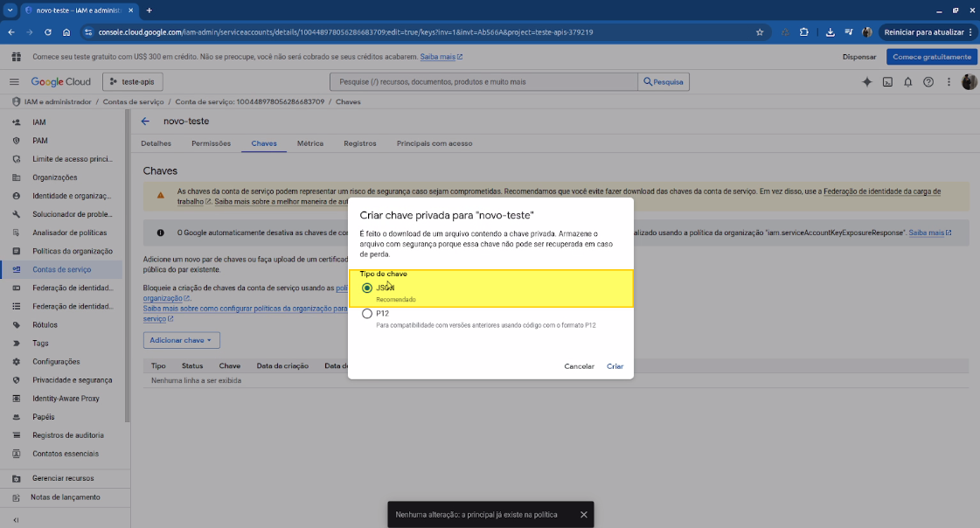Switch to the Registros tab

[x=360, y=143]
